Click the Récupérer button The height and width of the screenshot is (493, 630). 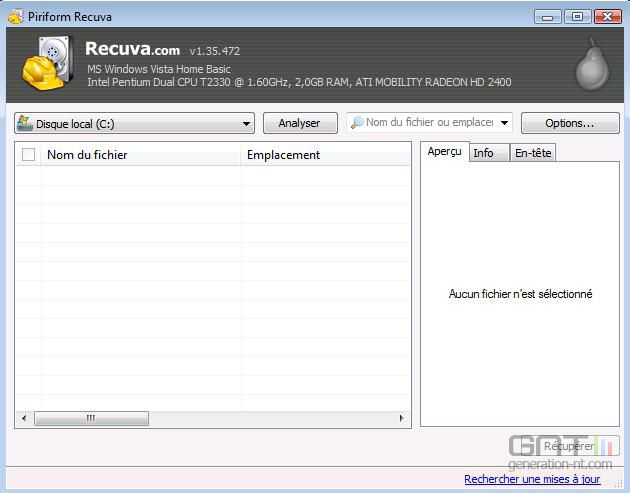569,446
